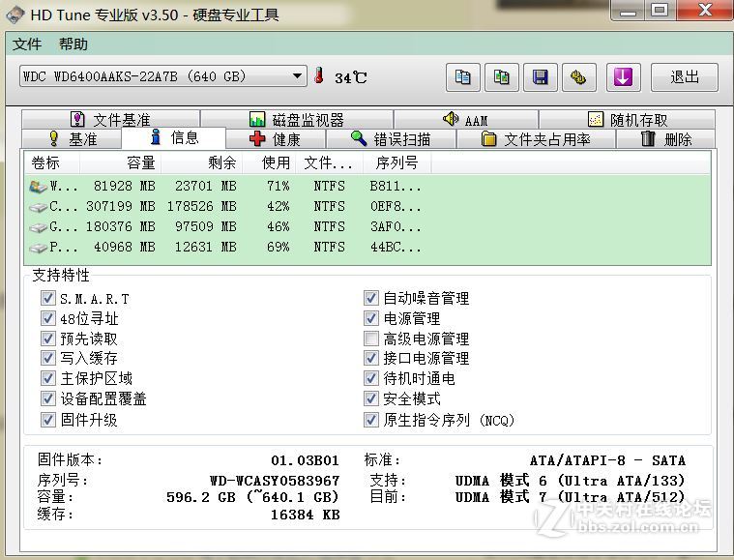Toggle the 48位寻址 checkbox
This screenshot has width=734, height=560.
[x=47, y=318]
